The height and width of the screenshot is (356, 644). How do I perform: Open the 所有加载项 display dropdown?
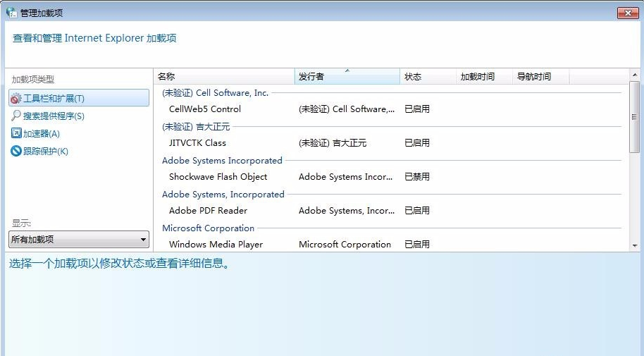78,239
